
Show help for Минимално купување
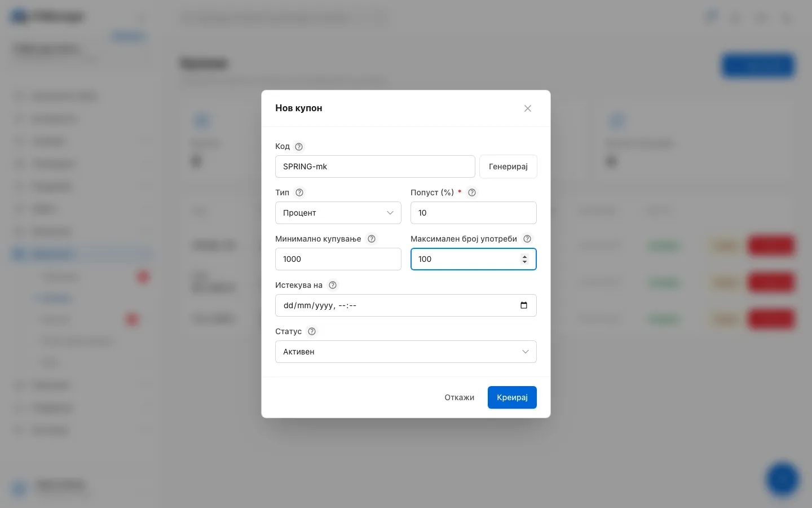(372, 239)
